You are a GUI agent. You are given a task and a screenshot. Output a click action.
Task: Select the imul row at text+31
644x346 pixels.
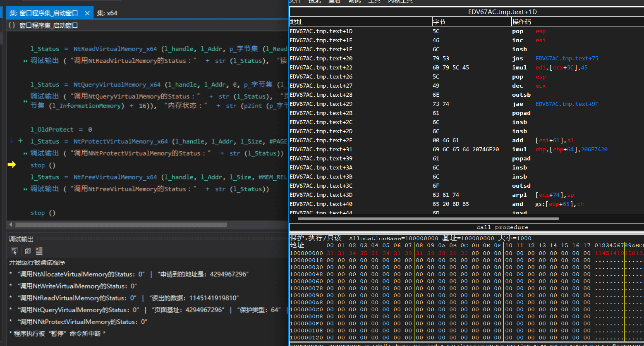467,149
